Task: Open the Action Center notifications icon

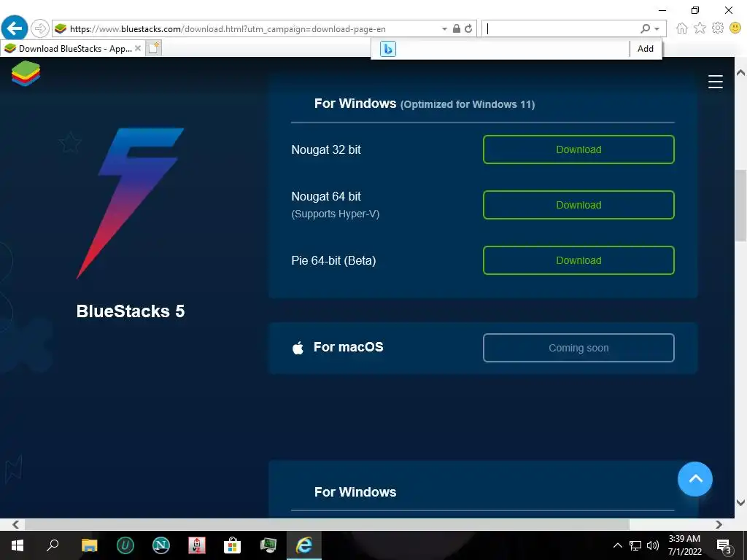Action: click(x=724, y=546)
